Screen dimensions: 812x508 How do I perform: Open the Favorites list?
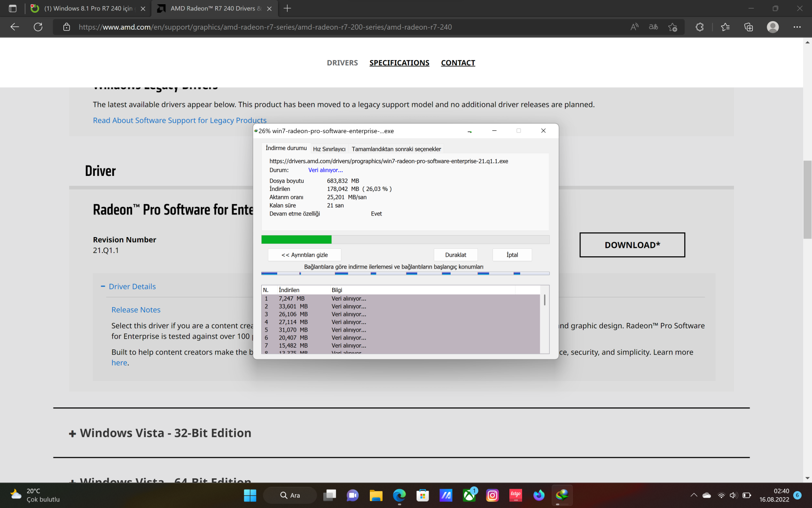point(725,27)
